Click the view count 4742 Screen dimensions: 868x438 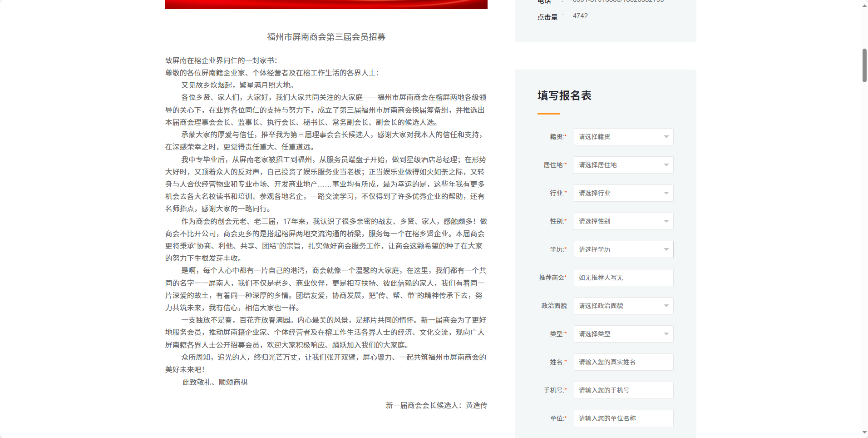(x=580, y=16)
